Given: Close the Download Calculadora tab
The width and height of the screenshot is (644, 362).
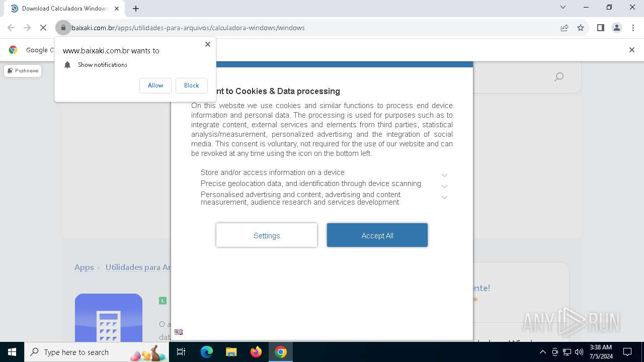Looking at the screenshot, I should click(117, 9).
